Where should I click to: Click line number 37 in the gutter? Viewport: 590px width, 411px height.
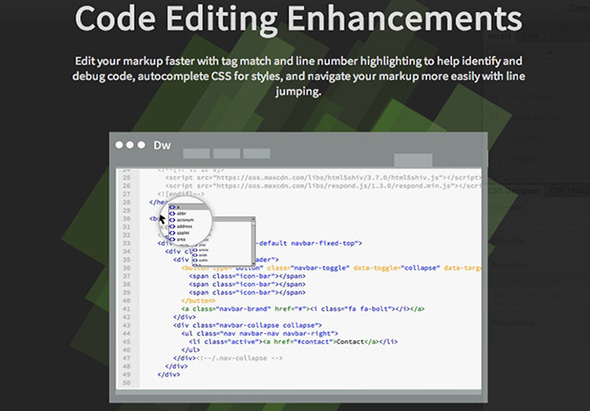click(126, 276)
